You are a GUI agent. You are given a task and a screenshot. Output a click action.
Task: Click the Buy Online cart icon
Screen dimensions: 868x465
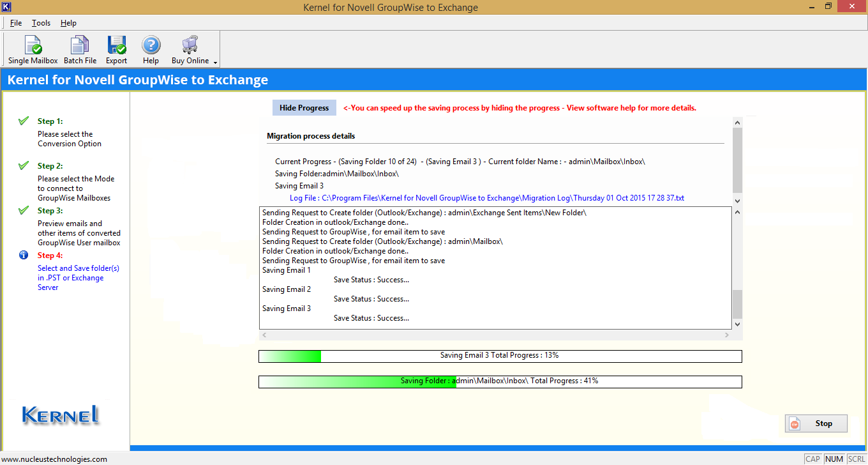tap(190, 45)
